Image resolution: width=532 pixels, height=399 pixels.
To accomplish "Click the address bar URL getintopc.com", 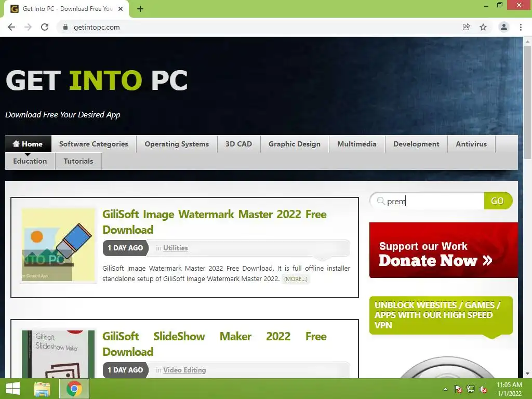I will tap(97, 27).
